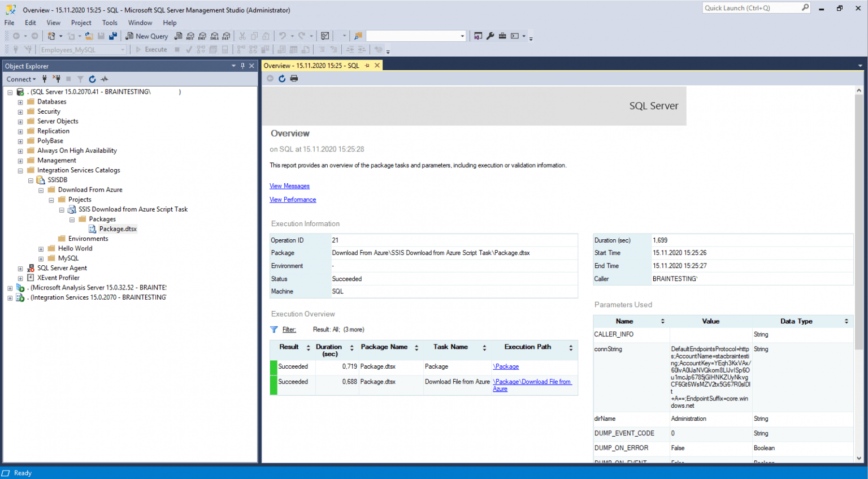Refresh the Object Explorer tree
Image resolution: width=868 pixels, height=479 pixels.
click(92, 79)
